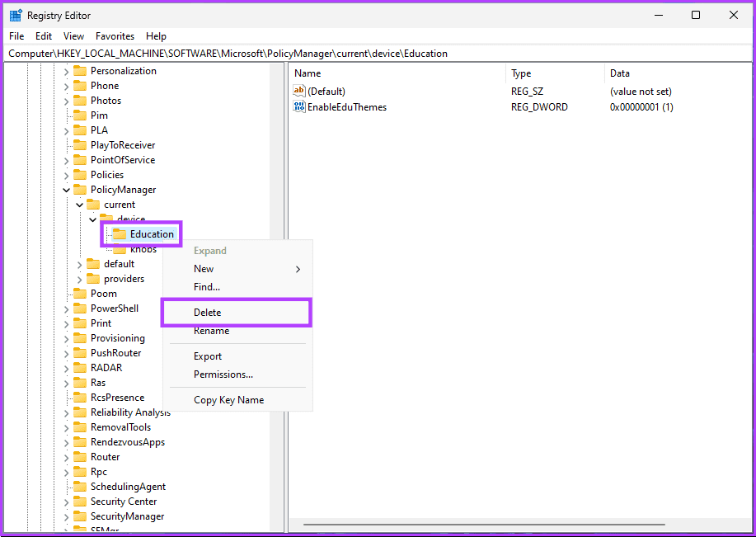Open the Edit menu
Viewport: 756px width, 537px height.
coord(44,36)
